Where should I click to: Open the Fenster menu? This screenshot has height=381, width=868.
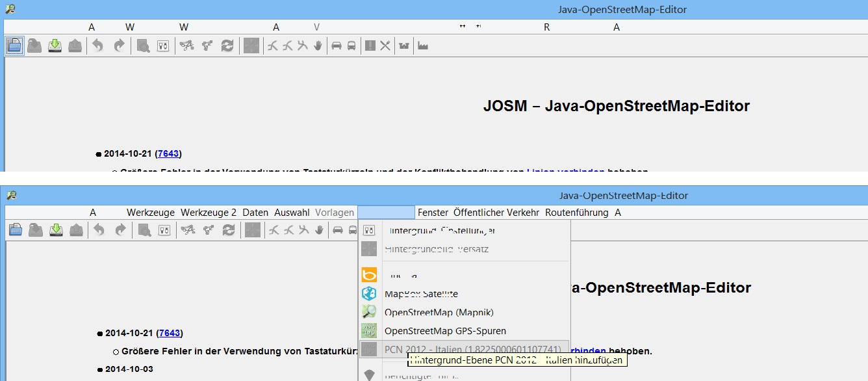click(x=433, y=213)
